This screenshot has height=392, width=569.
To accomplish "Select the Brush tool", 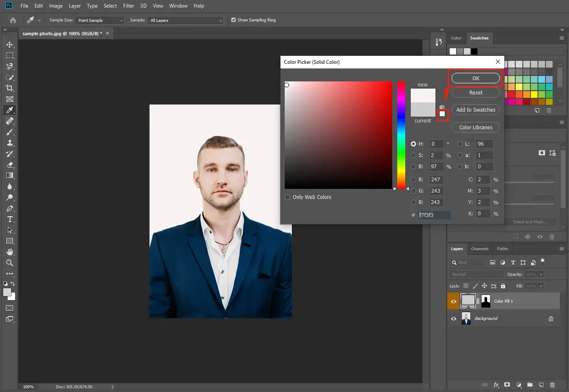I will pos(10,132).
